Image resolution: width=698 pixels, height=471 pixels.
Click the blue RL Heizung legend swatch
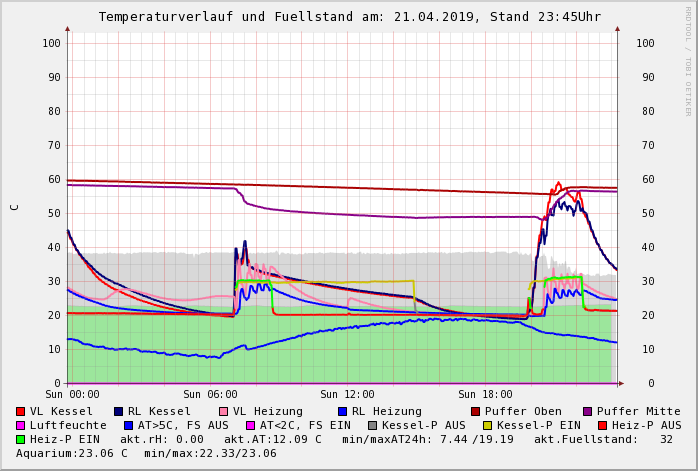[342, 411]
